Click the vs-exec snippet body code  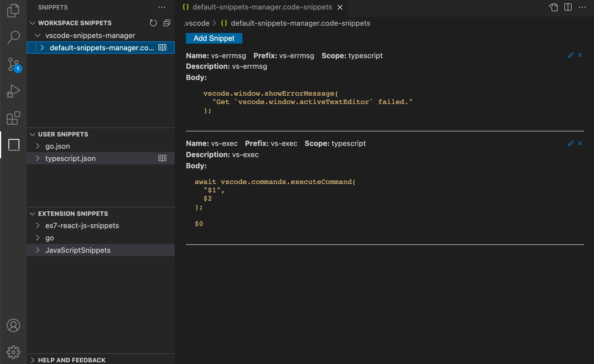[275, 203]
